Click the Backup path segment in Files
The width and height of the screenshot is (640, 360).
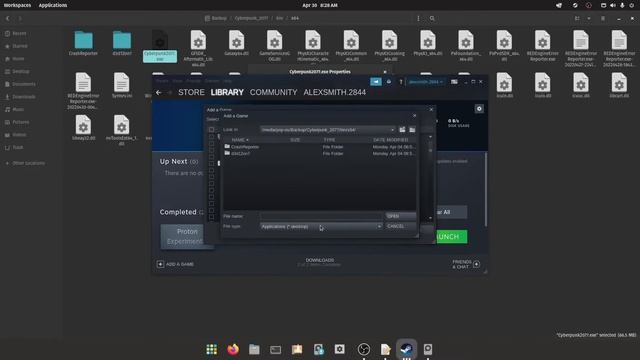pyautogui.click(x=219, y=18)
